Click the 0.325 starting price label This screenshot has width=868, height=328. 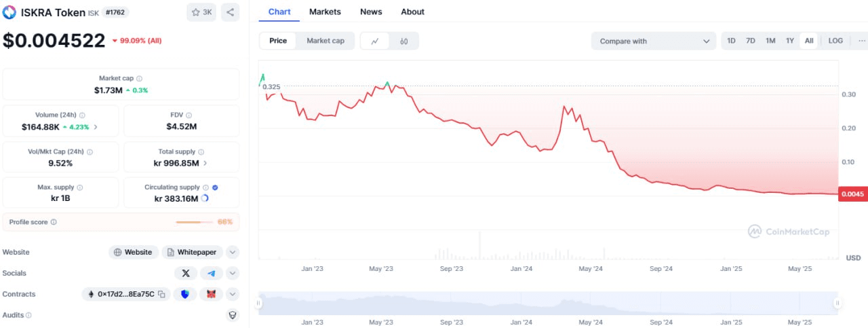pyautogui.click(x=271, y=87)
